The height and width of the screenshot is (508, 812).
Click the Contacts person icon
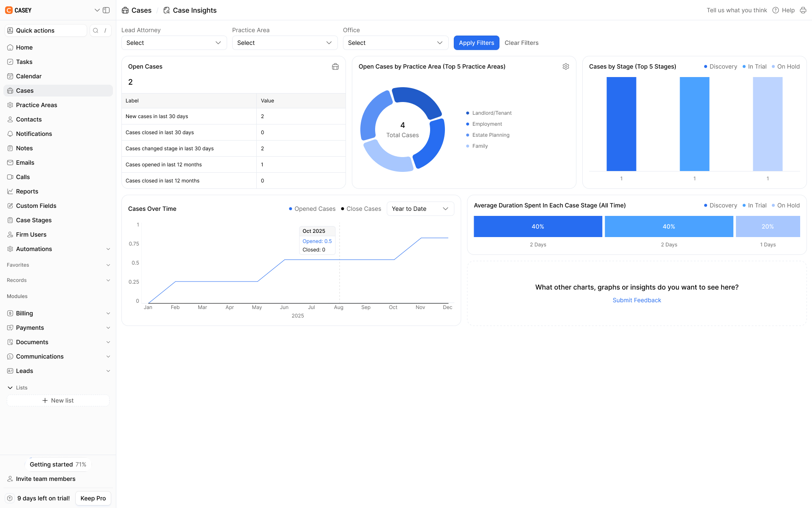(x=10, y=119)
